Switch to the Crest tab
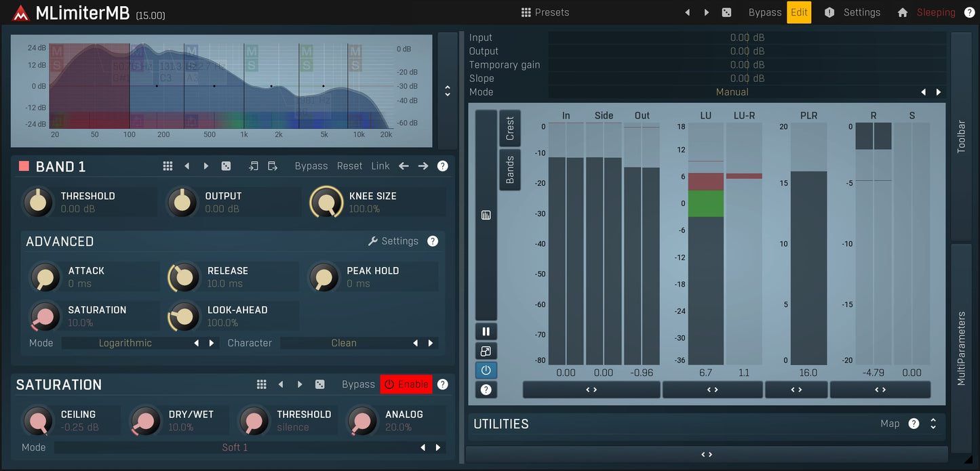Image resolution: width=980 pixels, height=471 pixels. tap(510, 128)
